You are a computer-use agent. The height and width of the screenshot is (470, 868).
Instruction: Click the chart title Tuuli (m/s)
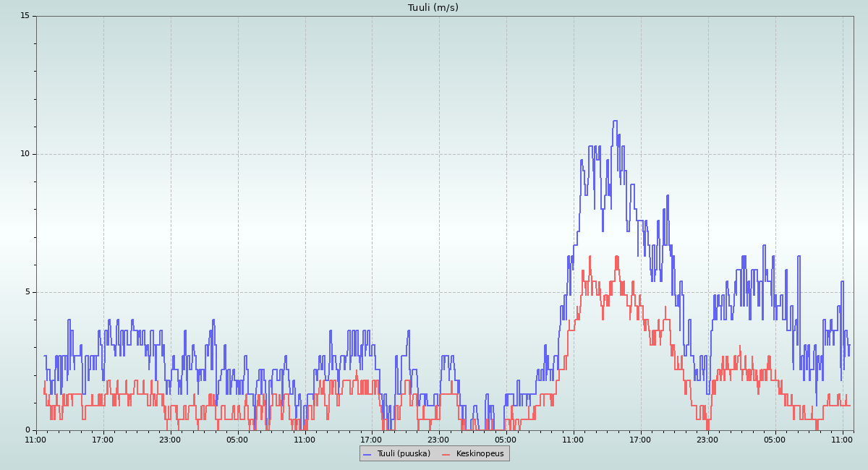click(x=433, y=8)
